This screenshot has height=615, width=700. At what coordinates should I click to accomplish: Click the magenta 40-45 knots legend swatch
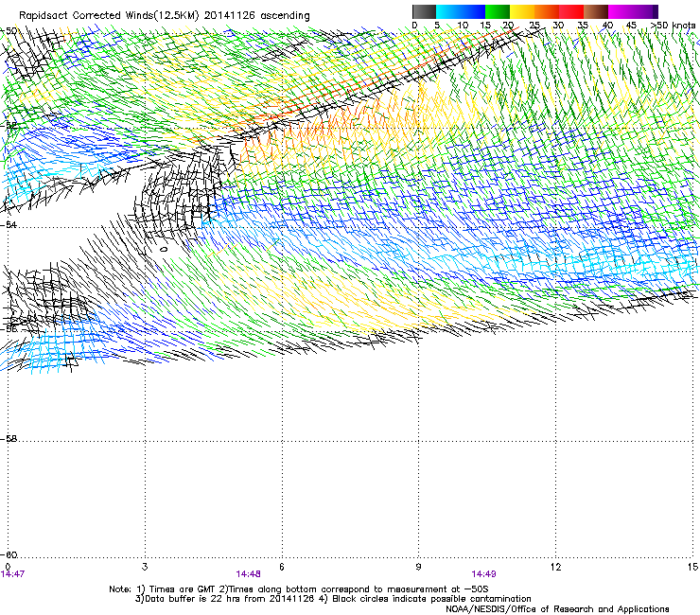point(621,11)
